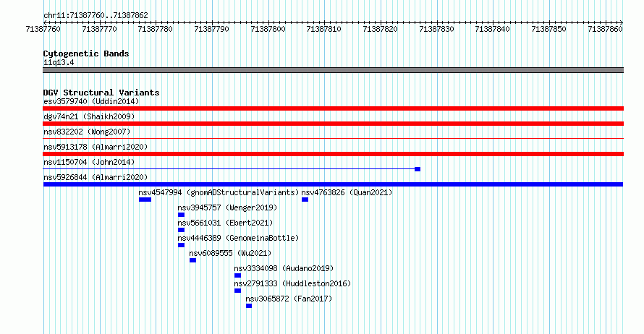Select blue block under nsv3065872
The width and height of the screenshot is (644, 334).
249,306
